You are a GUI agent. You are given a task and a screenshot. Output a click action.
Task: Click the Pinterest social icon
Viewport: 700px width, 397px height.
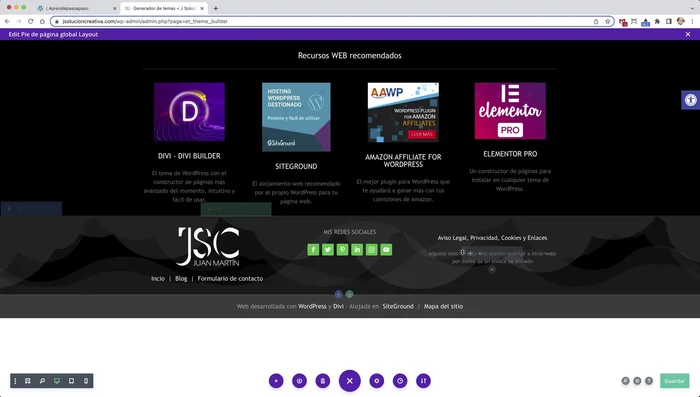click(342, 250)
